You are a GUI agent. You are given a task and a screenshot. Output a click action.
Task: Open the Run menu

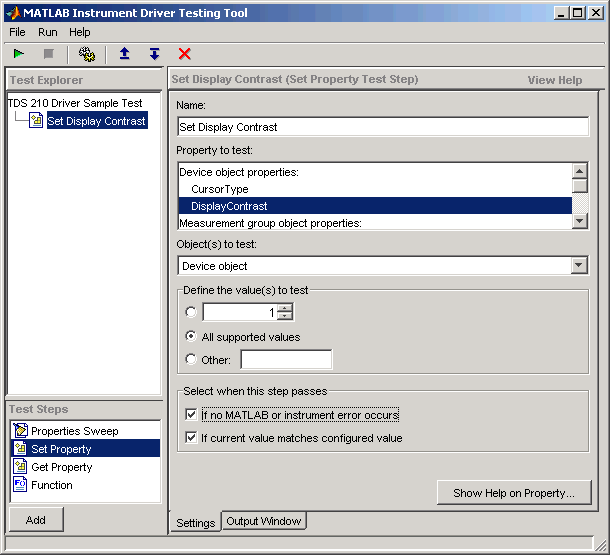pos(48,32)
